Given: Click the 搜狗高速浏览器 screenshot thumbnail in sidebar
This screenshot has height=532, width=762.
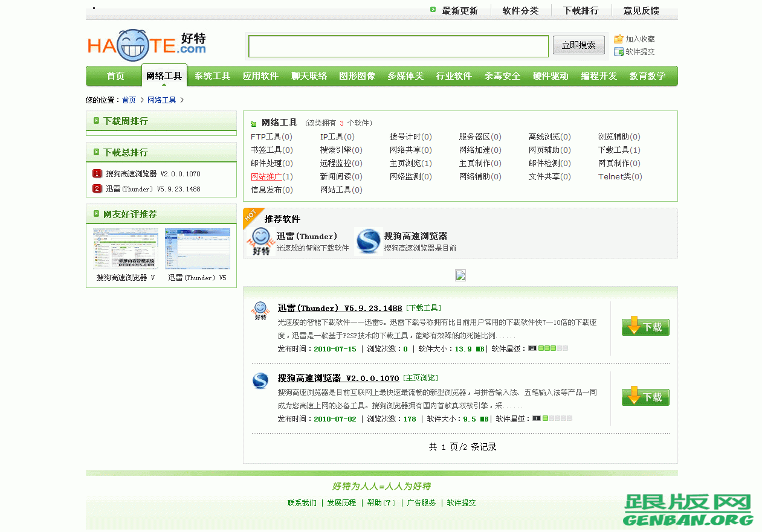Looking at the screenshot, I should click(x=124, y=248).
